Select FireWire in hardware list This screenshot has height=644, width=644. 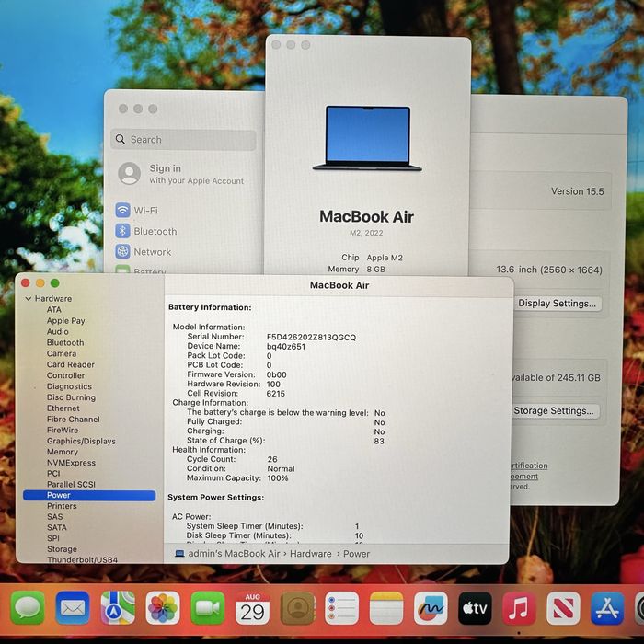pyautogui.click(x=63, y=430)
